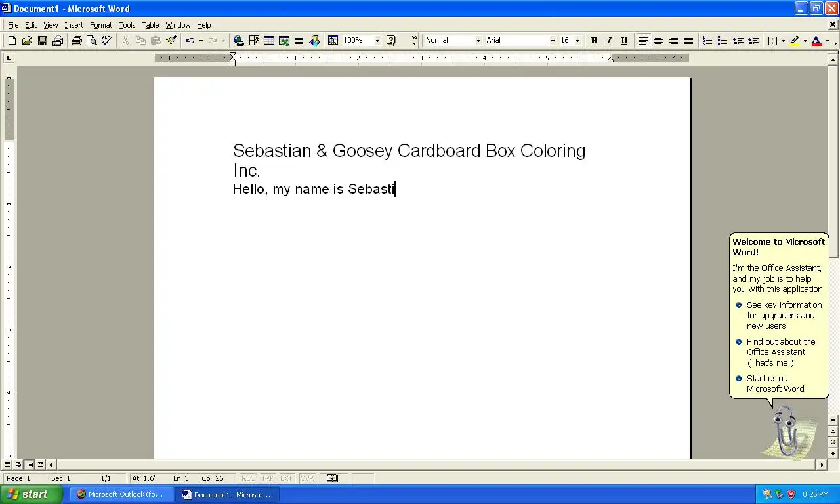840x504 pixels.
Task: Click Document1 Microsoft Word taskbar button
Action: point(227,494)
